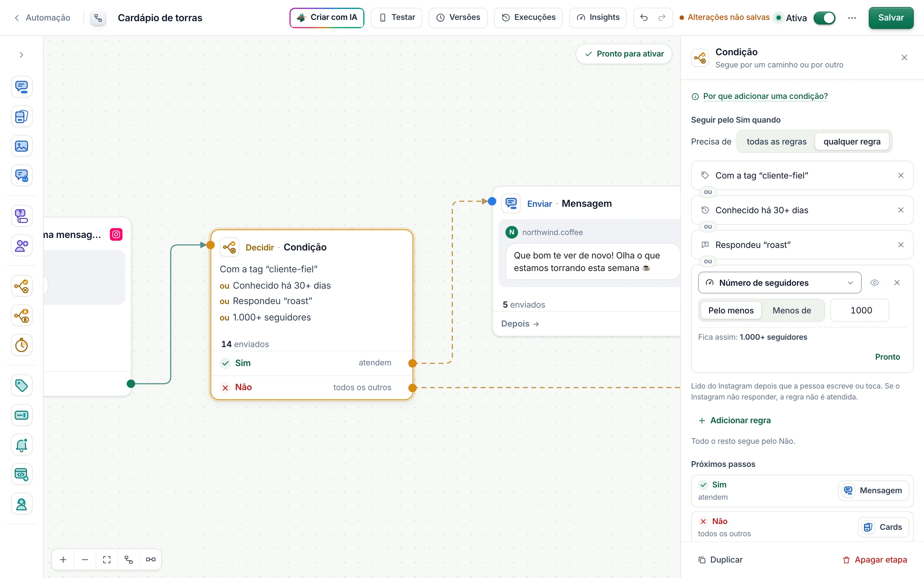Open Insights

[597, 18]
